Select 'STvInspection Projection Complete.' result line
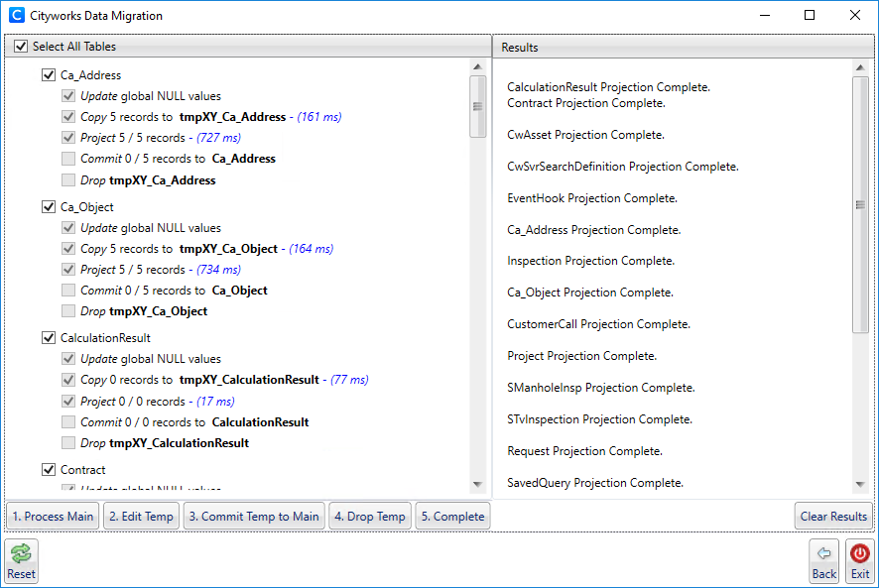Screen dimensions: 879x588 (x=600, y=419)
